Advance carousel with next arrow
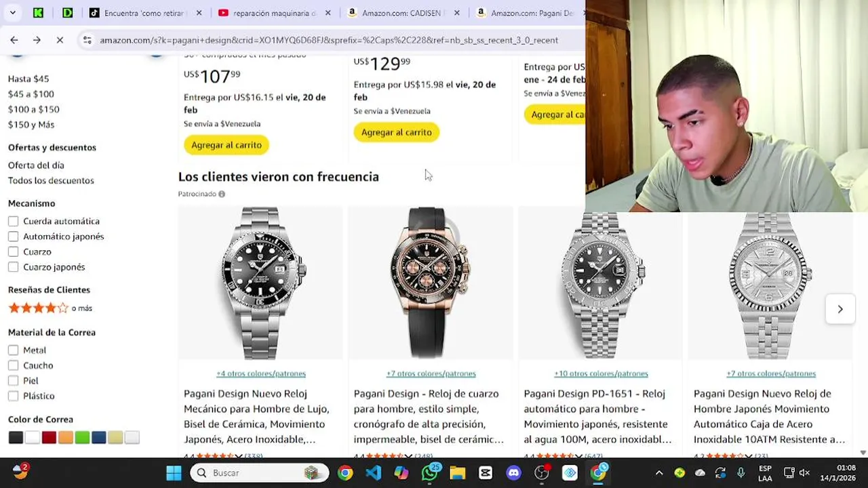 (840, 309)
